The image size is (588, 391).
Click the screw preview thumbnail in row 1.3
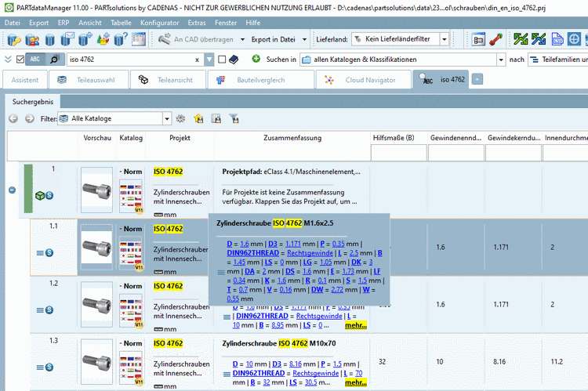[x=97, y=362]
